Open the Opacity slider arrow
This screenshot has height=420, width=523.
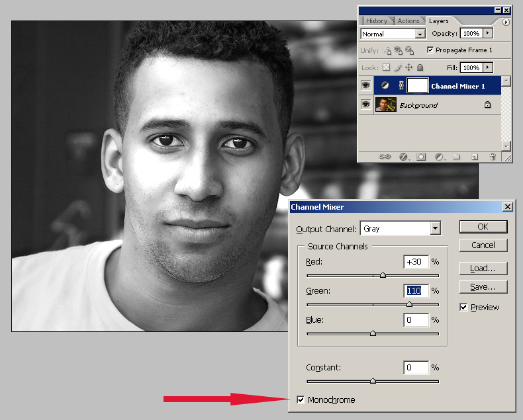pyautogui.click(x=488, y=33)
